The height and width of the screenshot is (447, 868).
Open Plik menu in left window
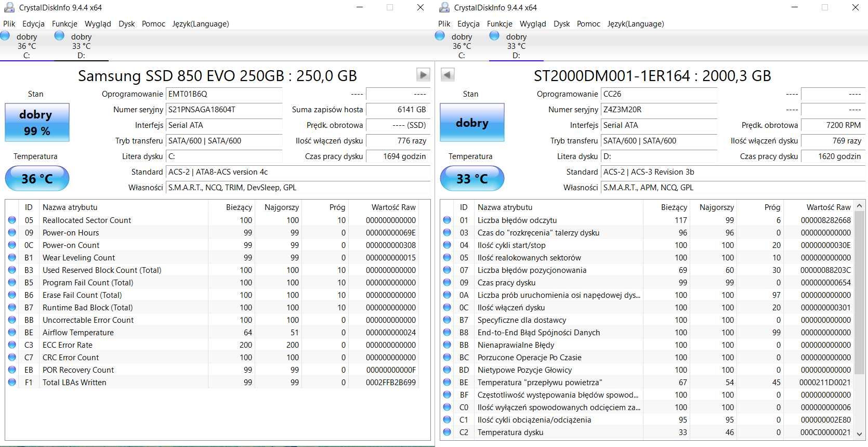click(x=9, y=24)
